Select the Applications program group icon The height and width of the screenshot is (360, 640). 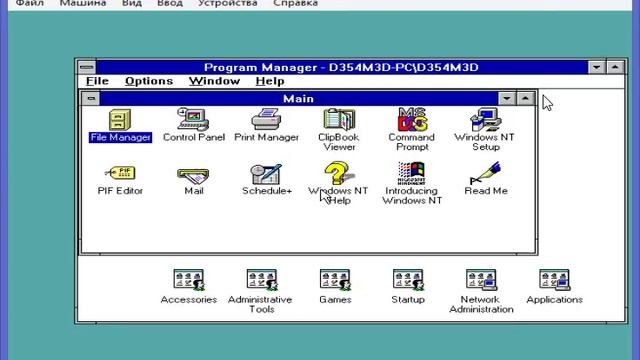(x=554, y=280)
